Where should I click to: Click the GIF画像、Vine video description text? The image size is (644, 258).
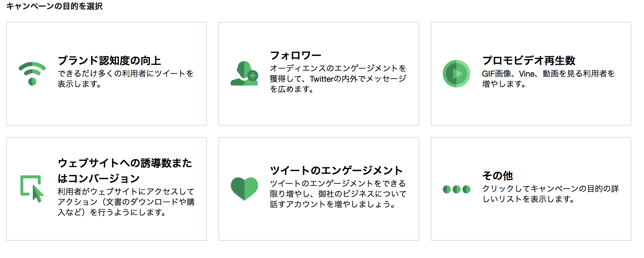tap(548, 79)
